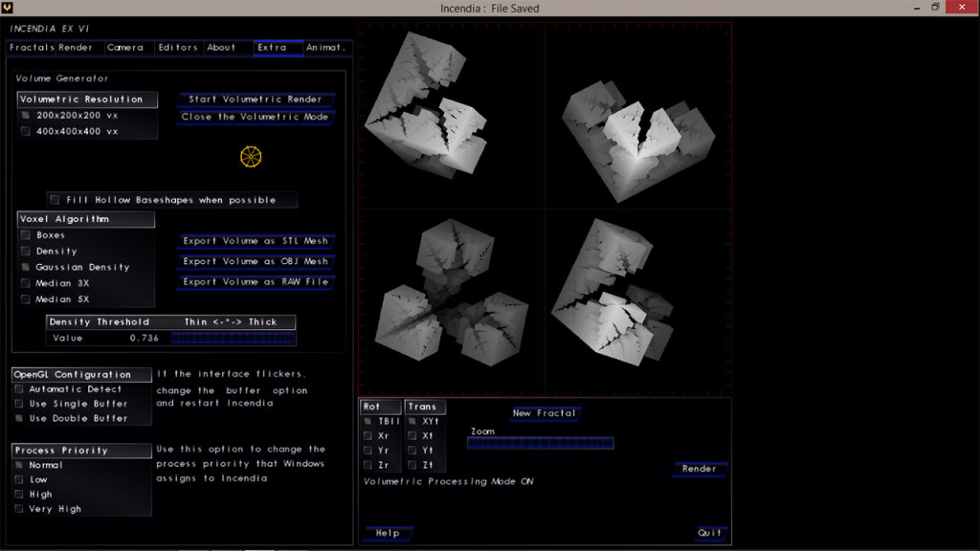Choose the Density voxel algorithm
980x551 pixels.
coord(26,252)
